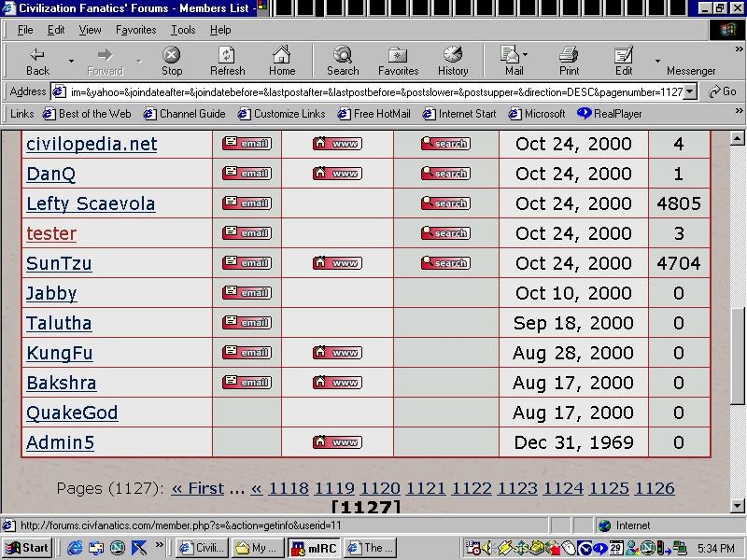Open the Tools menu
Viewport: 747px width, 560px height.
(x=183, y=30)
